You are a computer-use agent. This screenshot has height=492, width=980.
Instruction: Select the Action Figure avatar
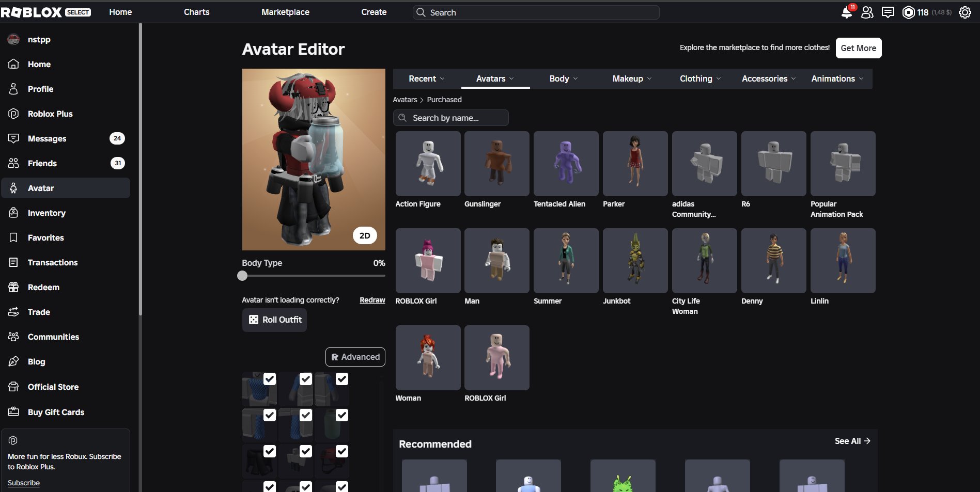click(x=428, y=164)
